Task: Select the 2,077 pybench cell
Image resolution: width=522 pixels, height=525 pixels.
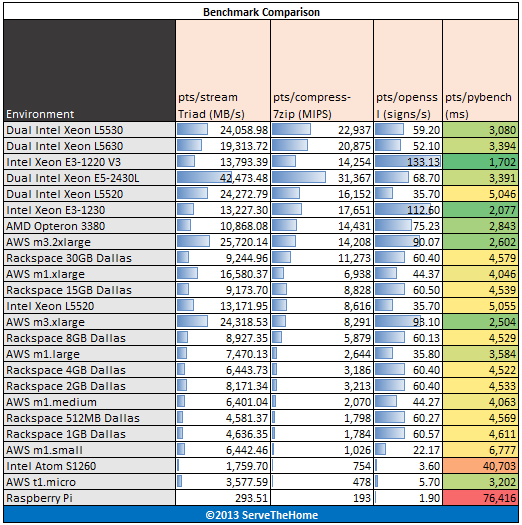Action: (x=480, y=210)
